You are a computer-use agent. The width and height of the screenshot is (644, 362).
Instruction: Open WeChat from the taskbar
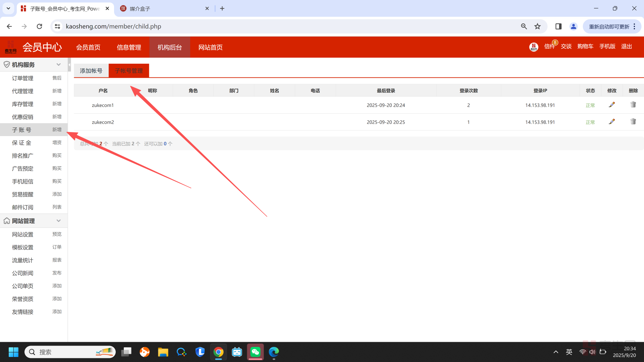point(255,352)
